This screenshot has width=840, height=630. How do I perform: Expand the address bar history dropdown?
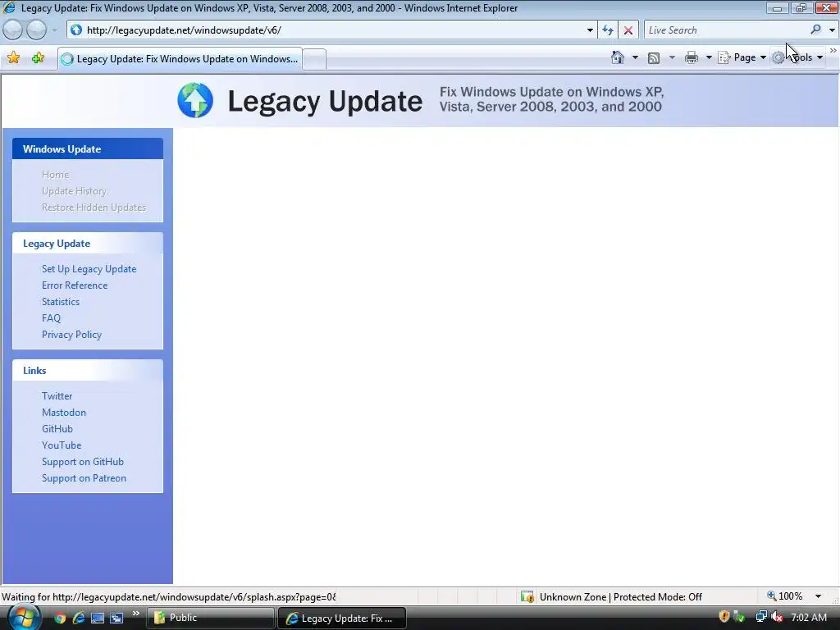(x=590, y=30)
